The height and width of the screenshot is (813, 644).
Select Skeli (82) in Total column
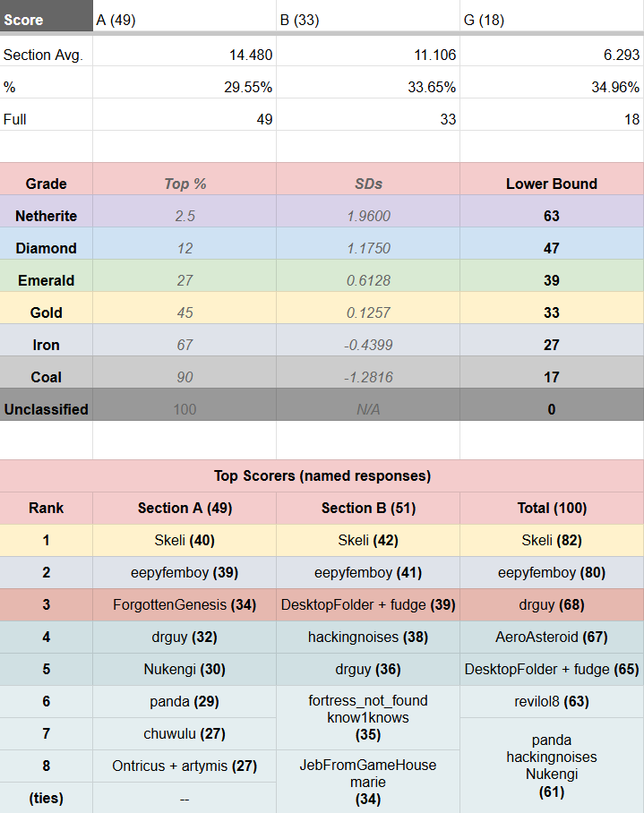click(x=552, y=540)
